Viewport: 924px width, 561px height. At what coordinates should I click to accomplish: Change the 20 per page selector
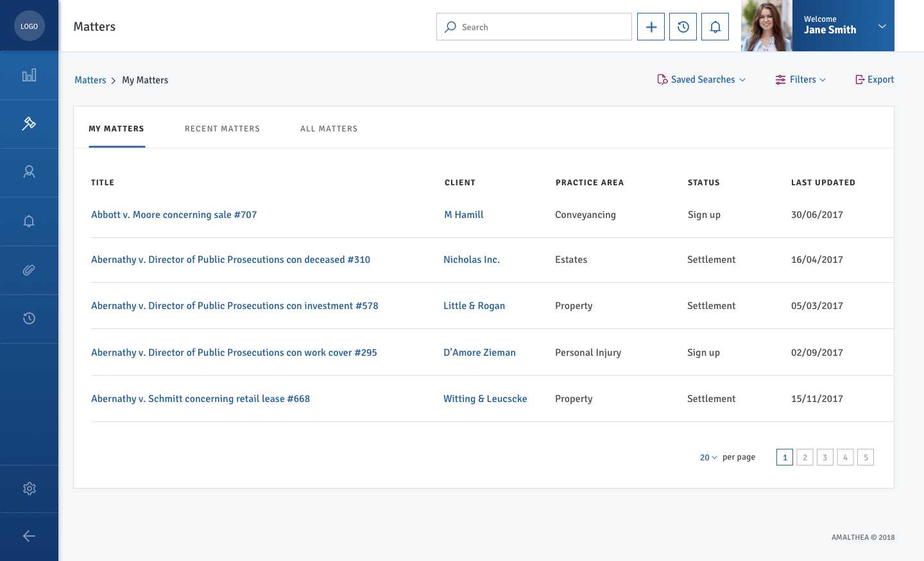[x=708, y=457]
